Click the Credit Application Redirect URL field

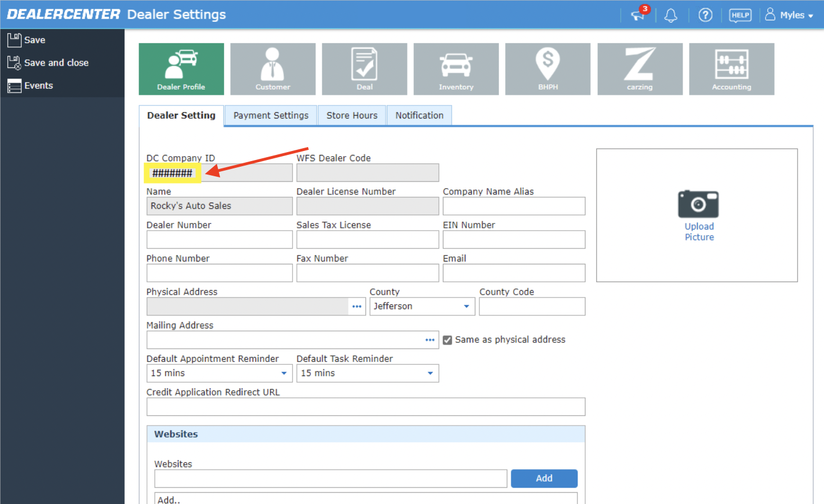click(x=365, y=407)
